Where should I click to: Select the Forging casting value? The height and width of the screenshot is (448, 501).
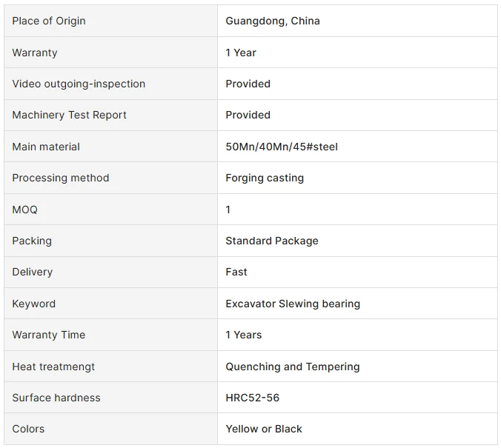pyautogui.click(x=265, y=178)
